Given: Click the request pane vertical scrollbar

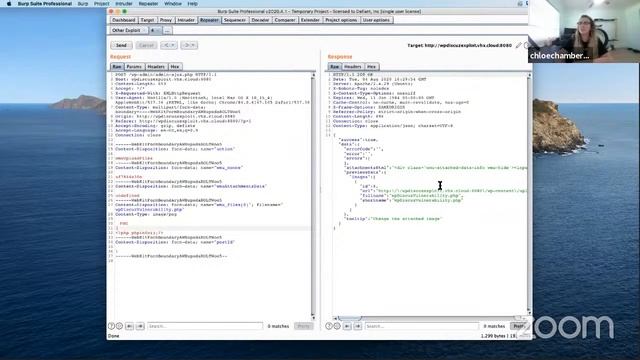Looking at the screenshot, I should point(313,196).
